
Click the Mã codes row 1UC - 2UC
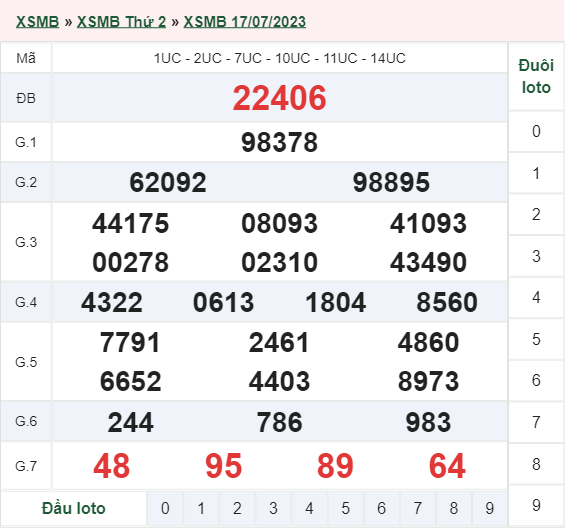click(280, 58)
